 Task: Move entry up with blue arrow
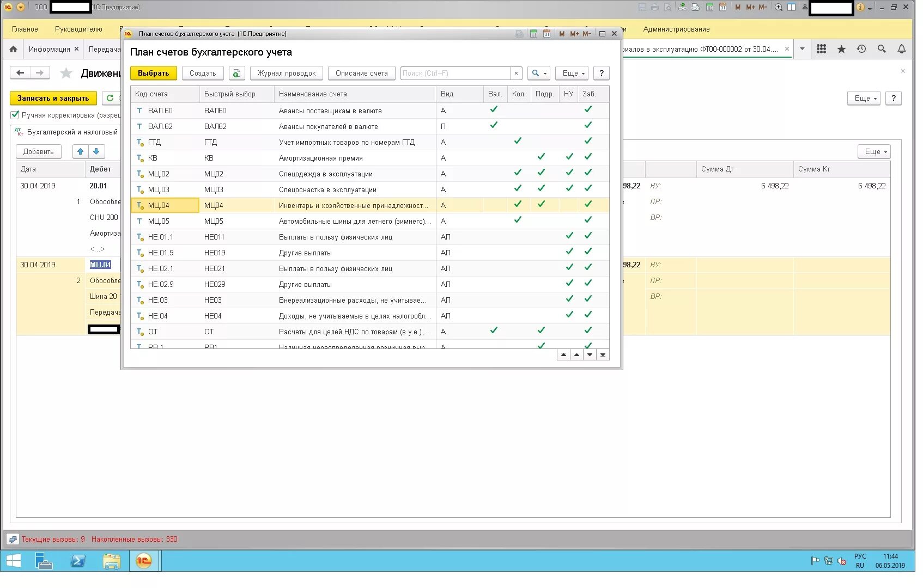(x=81, y=151)
